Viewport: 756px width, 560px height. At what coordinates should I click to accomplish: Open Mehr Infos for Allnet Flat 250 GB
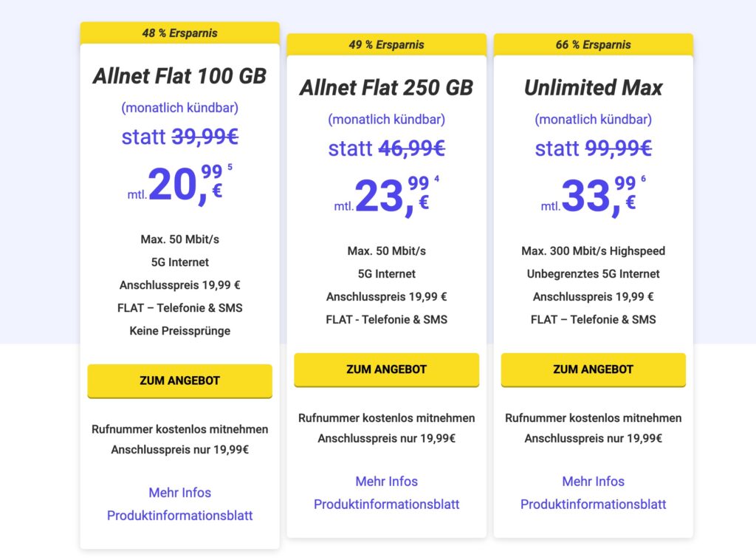click(x=386, y=482)
